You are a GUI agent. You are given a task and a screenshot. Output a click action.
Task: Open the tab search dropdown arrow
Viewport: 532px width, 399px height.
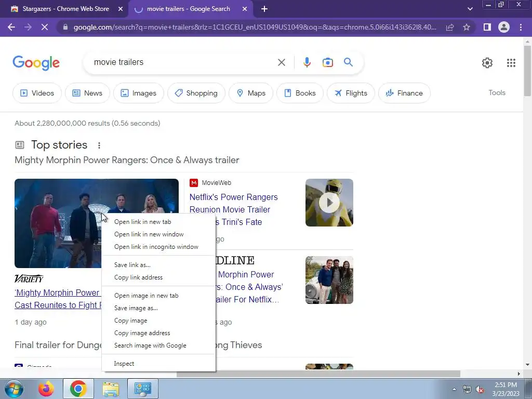[x=470, y=9]
